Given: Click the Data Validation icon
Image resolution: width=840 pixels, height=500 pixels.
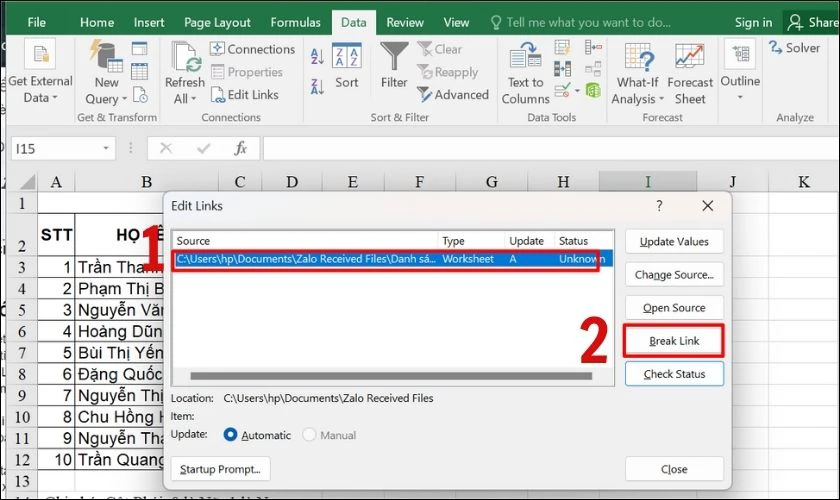Looking at the screenshot, I should [562, 91].
